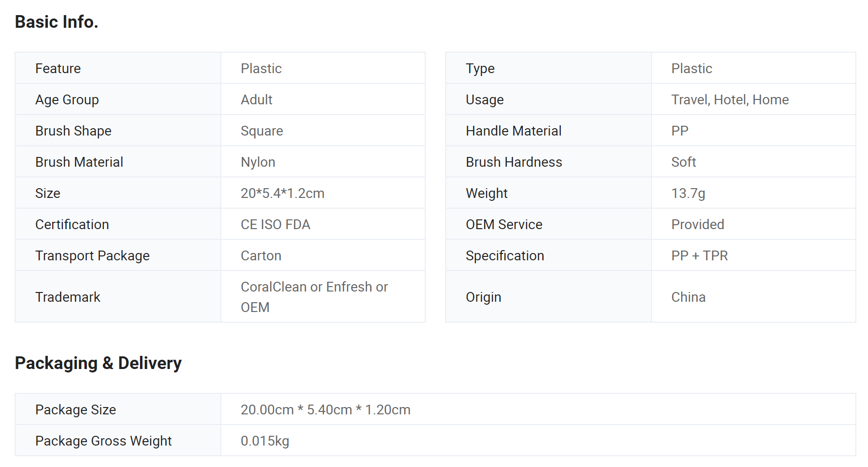Viewport: 868px width, 467px height.
Task: Click the Age Group value Adult
Action: pos(256,100)
